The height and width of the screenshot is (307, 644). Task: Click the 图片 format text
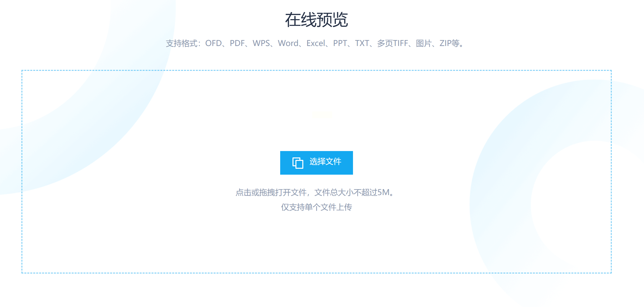(x=424, y=43)
